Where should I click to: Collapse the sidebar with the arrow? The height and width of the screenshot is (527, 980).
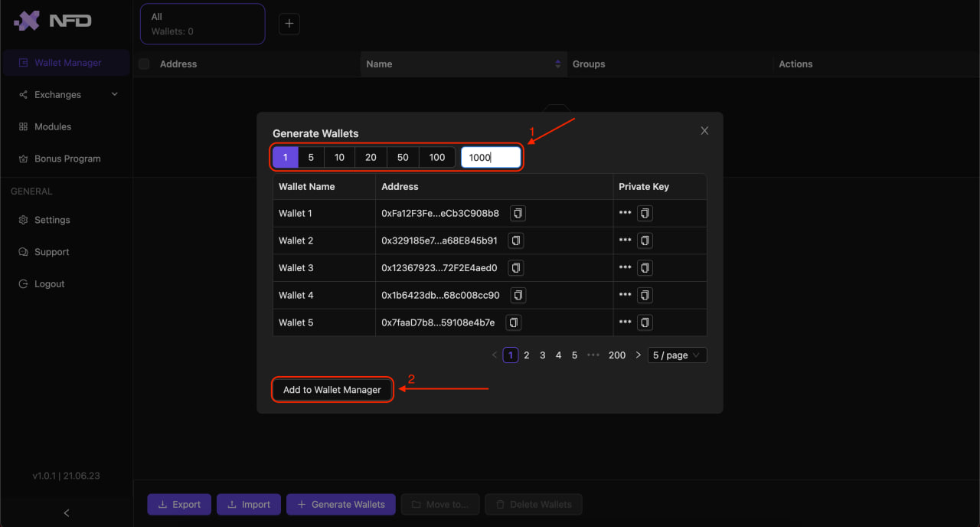pos(66,512)
